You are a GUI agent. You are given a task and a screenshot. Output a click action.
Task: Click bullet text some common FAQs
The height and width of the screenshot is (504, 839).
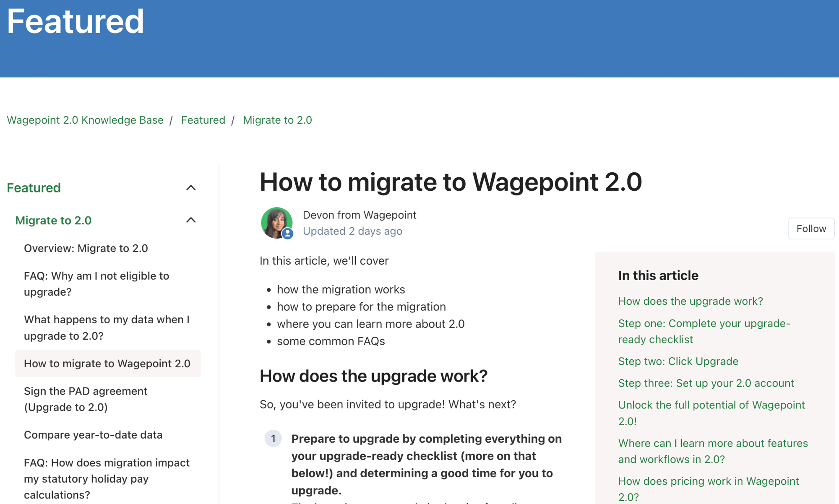pos(331,341)
